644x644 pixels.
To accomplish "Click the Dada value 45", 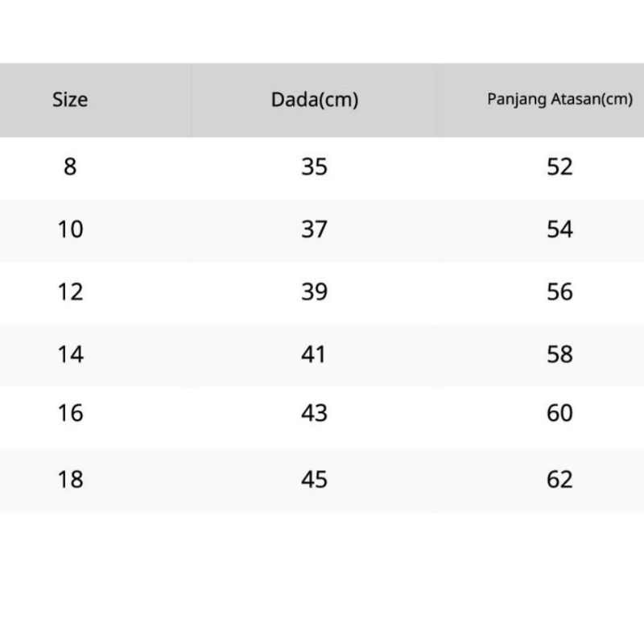I will (x=314, y=480).
